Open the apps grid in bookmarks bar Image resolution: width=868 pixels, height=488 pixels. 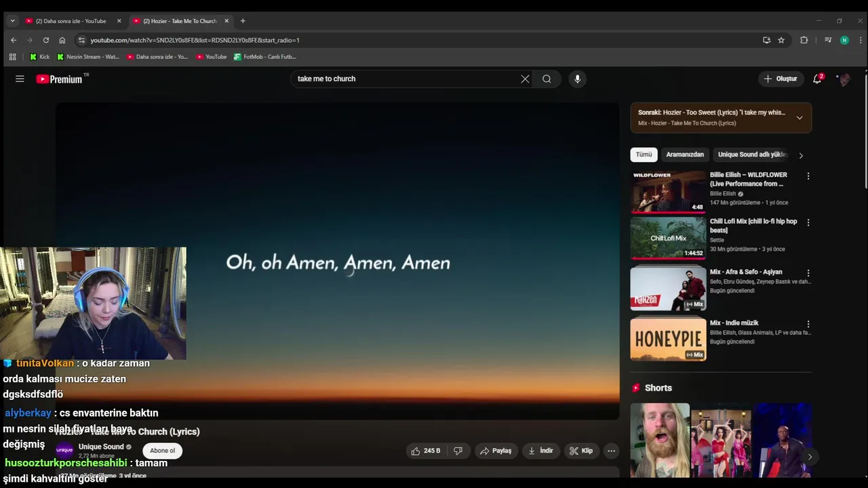click(12, 57)
